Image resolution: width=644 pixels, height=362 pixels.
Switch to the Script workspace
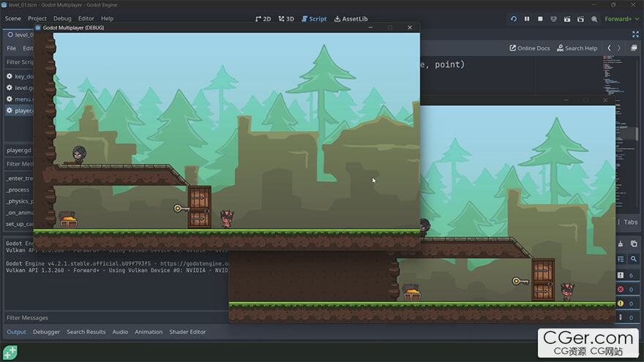(x=314, y=19)
